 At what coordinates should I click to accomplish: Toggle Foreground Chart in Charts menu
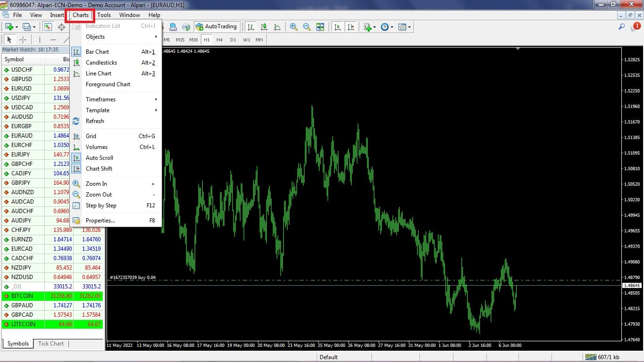(116, 84)
